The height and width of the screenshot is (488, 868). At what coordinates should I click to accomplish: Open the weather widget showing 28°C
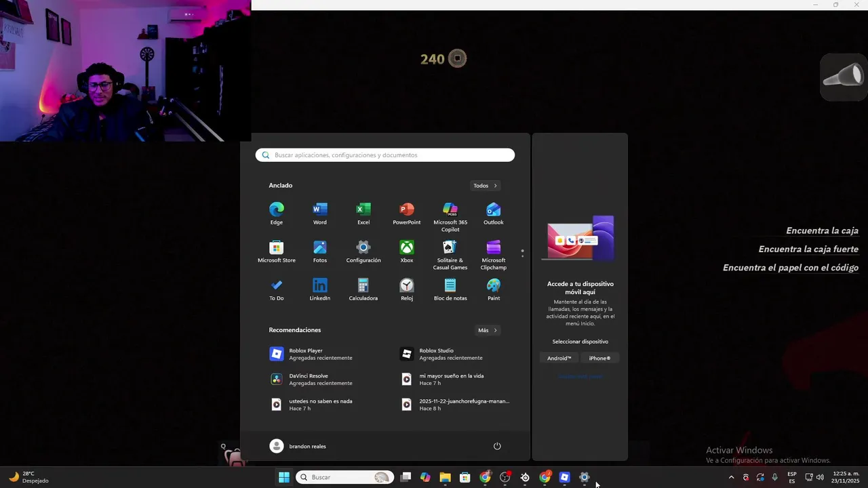[x=28, y=477]
